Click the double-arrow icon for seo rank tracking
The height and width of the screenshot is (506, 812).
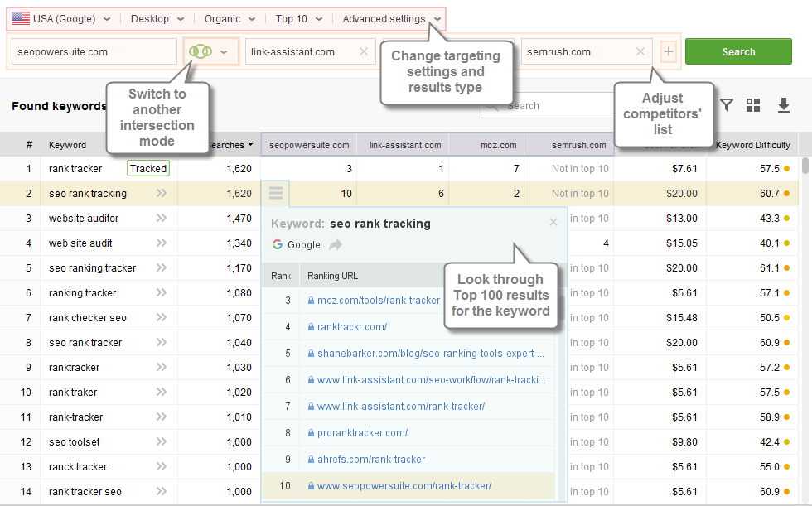coord(162,193)
